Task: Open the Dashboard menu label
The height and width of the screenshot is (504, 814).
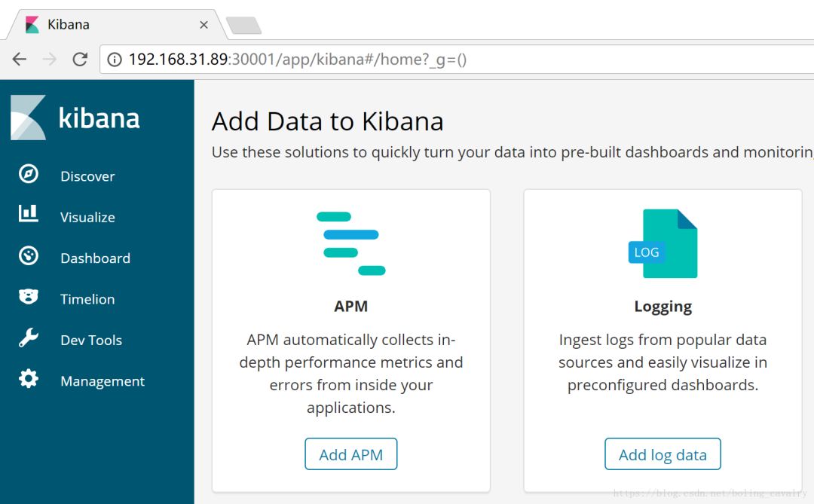Action: point(95,258)
